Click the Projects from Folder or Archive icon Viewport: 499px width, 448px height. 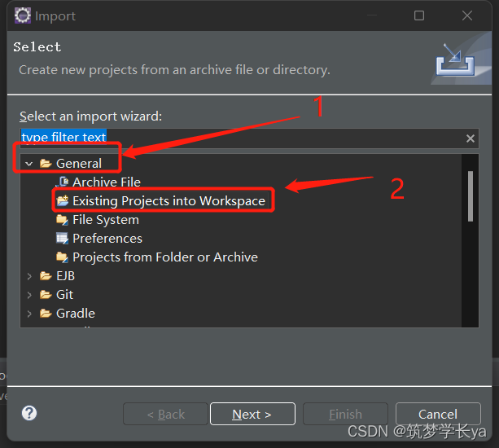[63, 257]
